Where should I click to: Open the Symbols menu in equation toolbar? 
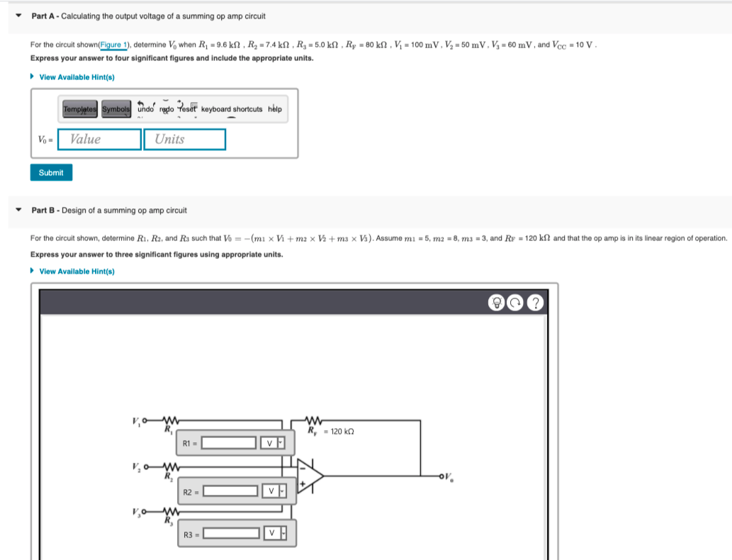116,109
